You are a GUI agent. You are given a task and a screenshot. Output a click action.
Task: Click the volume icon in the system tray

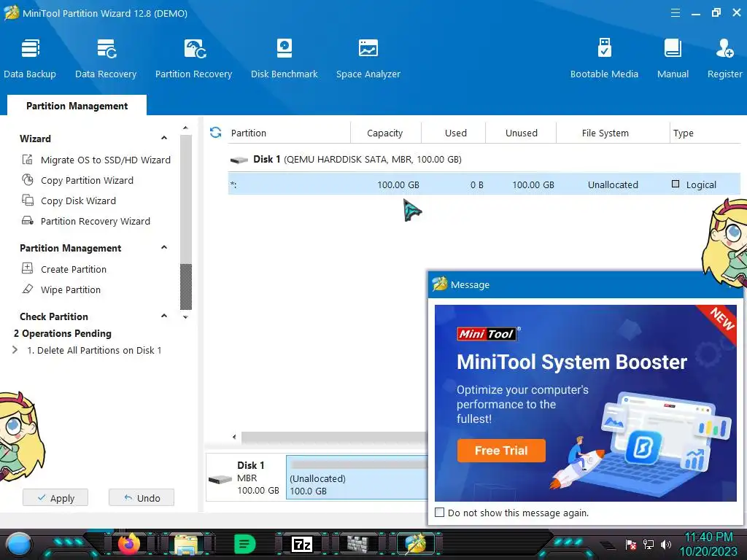[666, 544]
